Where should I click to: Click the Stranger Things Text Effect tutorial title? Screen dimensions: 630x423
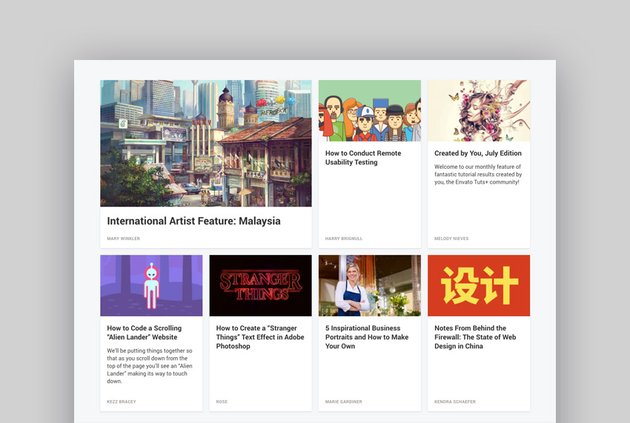click(x=260, y=337)
